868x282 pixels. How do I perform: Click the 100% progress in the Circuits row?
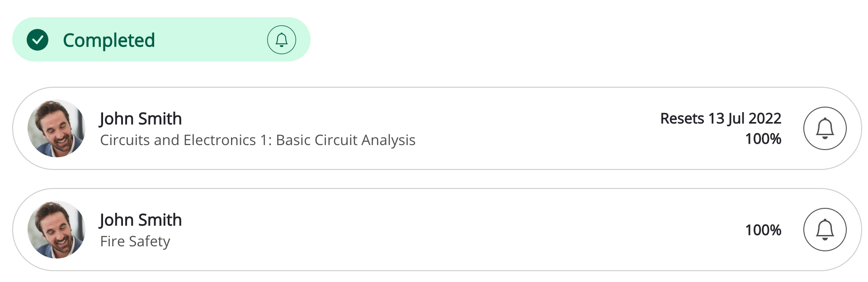763,139
